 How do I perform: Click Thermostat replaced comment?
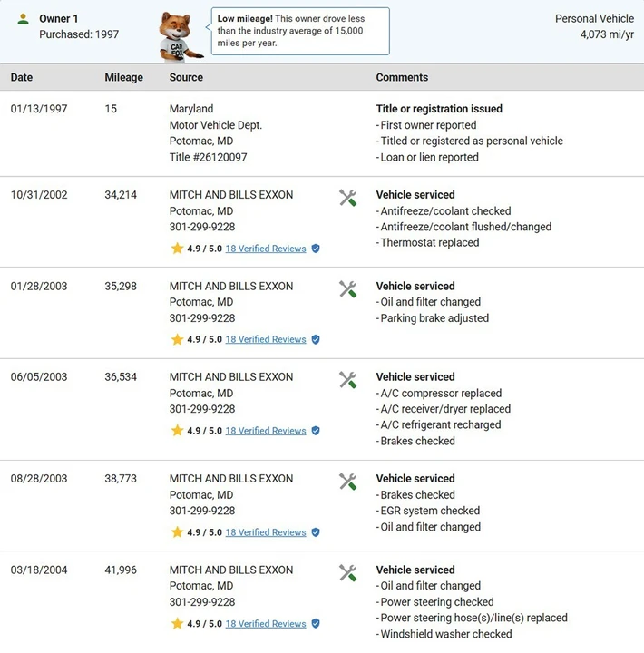(x=430, y=242)
